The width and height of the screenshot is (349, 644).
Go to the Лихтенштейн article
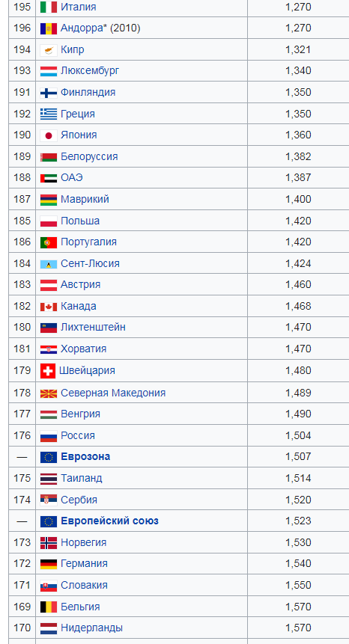(94, 328)
